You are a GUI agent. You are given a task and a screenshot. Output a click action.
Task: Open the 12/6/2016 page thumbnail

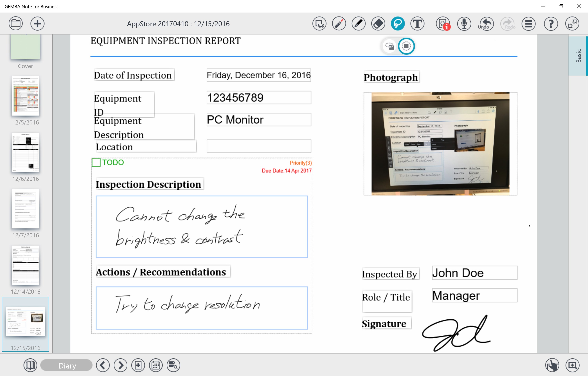pos(25,152)
